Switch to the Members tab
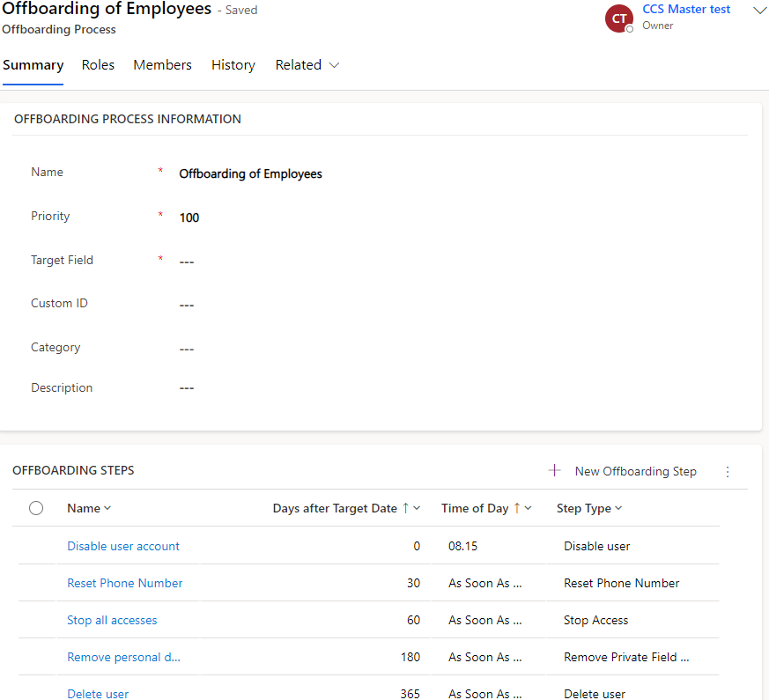The width and height of the screenshot is (769, 700). (162, 65)
